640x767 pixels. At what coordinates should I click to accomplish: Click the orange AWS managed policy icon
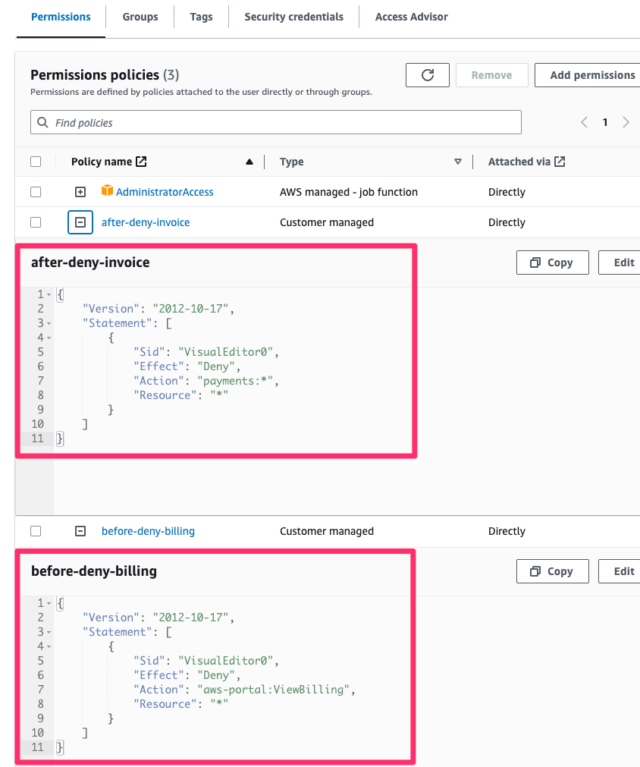tap(107, 191)
